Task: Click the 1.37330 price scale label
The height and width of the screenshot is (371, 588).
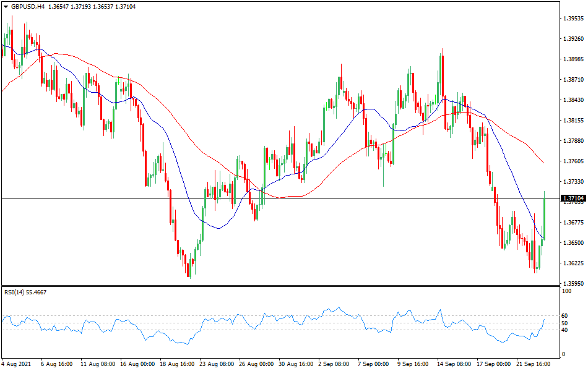Action: 573,182
